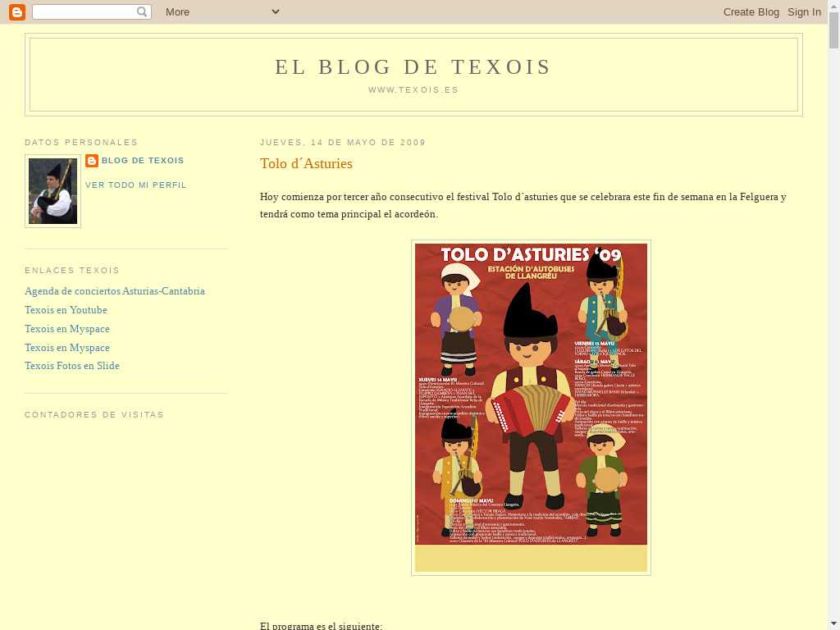This screenshot has width=840, height=630.
Task: Click the Datos Personales heading
Action: (81, 142)
